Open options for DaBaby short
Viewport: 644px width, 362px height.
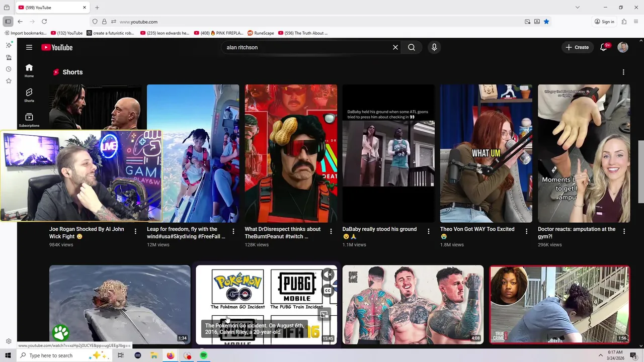[429, 231]
